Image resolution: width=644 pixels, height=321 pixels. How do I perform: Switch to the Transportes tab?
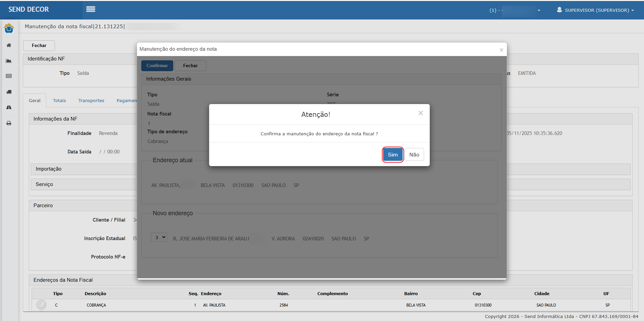91,101
